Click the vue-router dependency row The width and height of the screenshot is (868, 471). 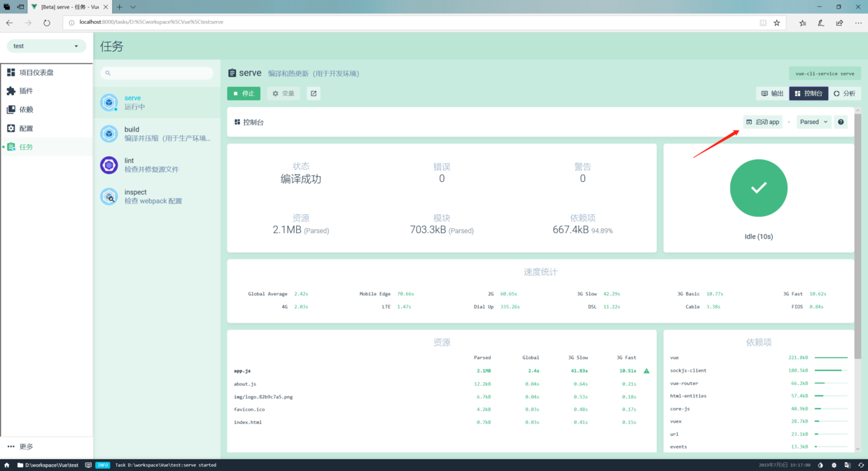759,384
